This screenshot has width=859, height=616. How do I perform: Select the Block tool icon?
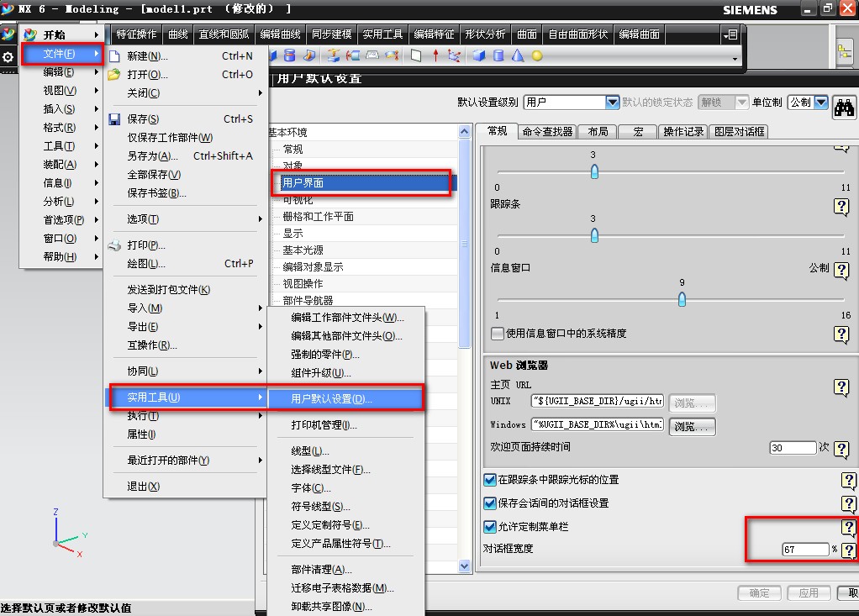pos(479,57)
